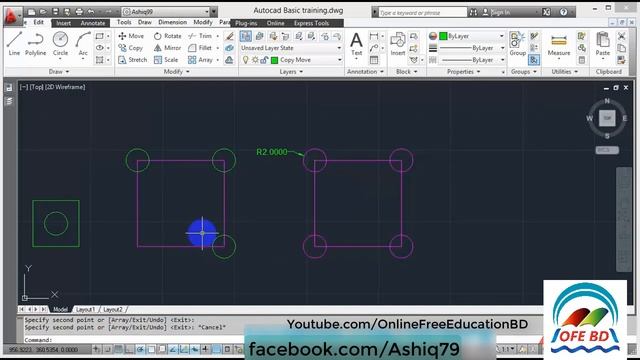
Task: Open the Annotate ribbon tab
Action: (x=93, y=23)
